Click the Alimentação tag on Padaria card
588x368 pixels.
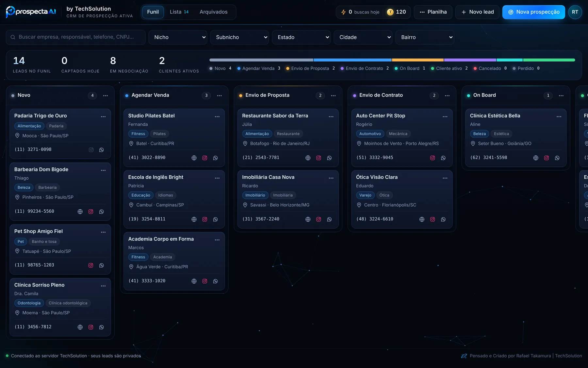[29, 126]
